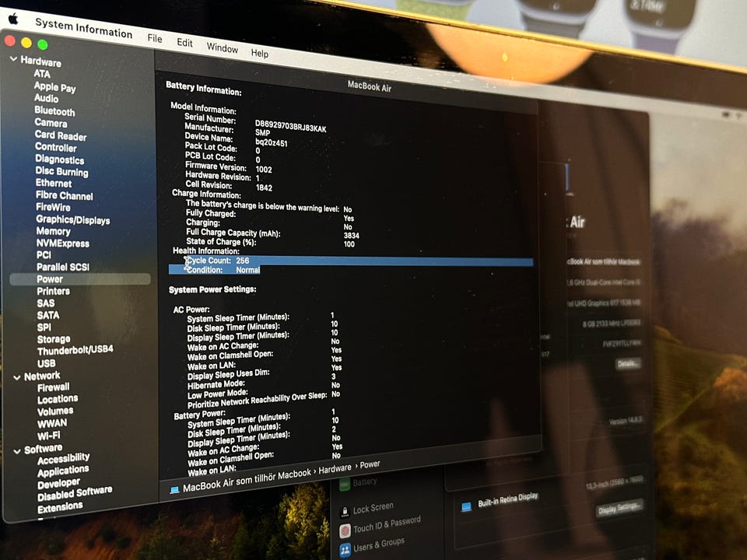Select Locations under Network
The image size is (747, 560).
pos(58,399)
